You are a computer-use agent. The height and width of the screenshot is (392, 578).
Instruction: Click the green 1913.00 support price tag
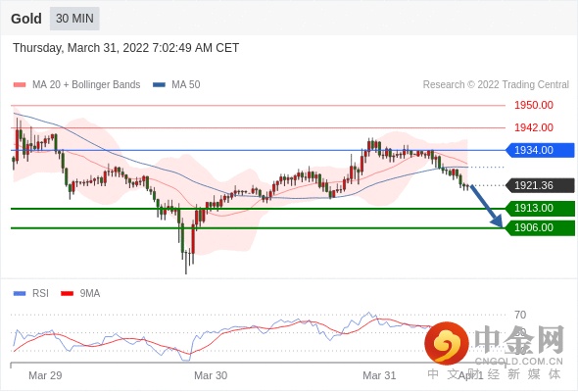click(540, 208)
